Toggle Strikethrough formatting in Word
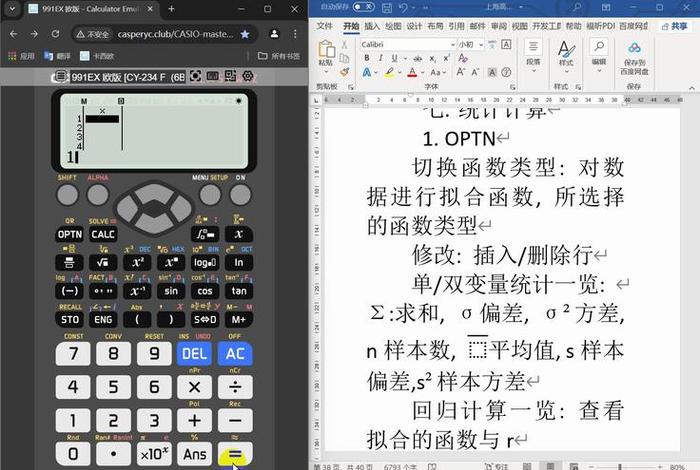This screenshot has height=470, width=700. pyautogui.click(x=418, y=58)
